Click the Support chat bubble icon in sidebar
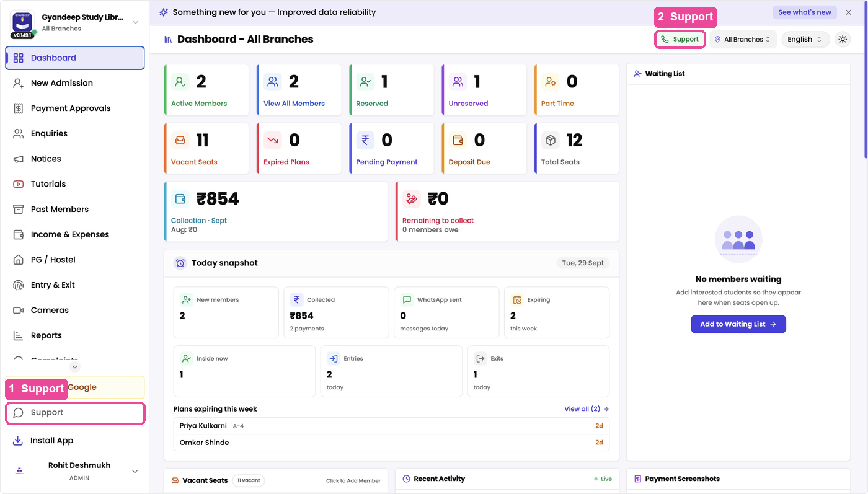This screenshot has height=494, width=868. [19, 413]
